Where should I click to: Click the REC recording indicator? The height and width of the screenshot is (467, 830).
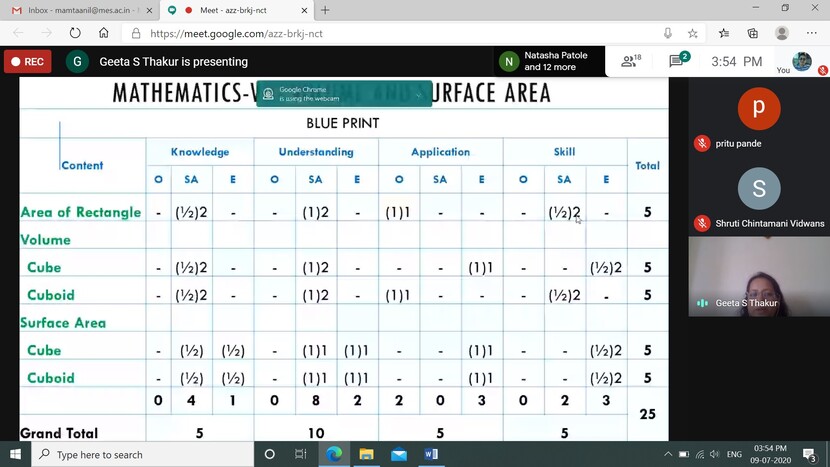27,61
